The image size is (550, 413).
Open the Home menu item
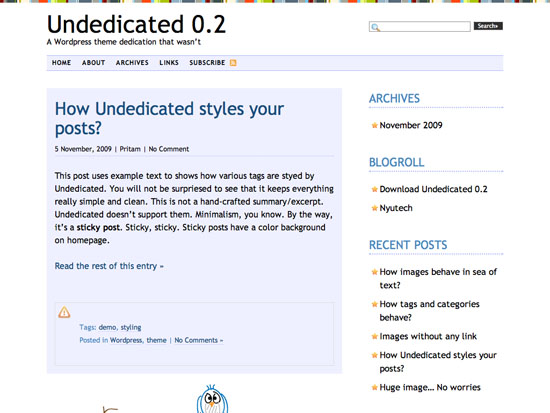[x=61, y=63]
